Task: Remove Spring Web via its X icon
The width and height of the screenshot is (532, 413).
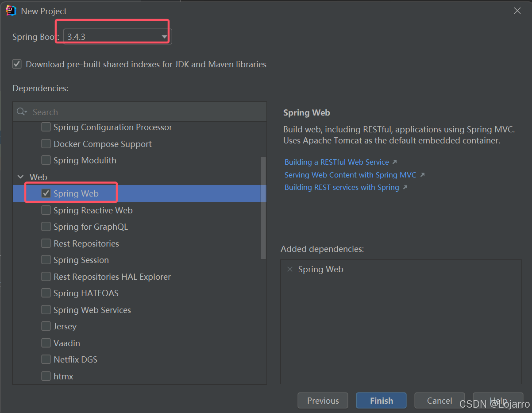Action: click(x=290, y=269)
